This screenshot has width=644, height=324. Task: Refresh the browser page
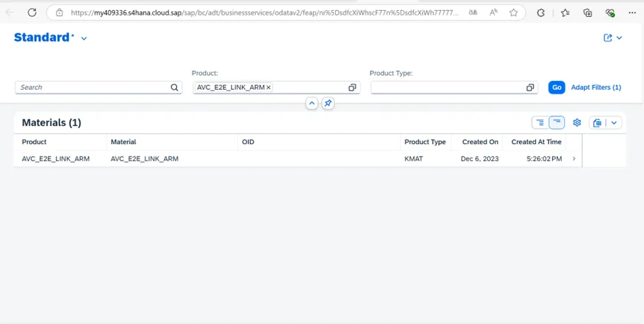coord(33,12)
